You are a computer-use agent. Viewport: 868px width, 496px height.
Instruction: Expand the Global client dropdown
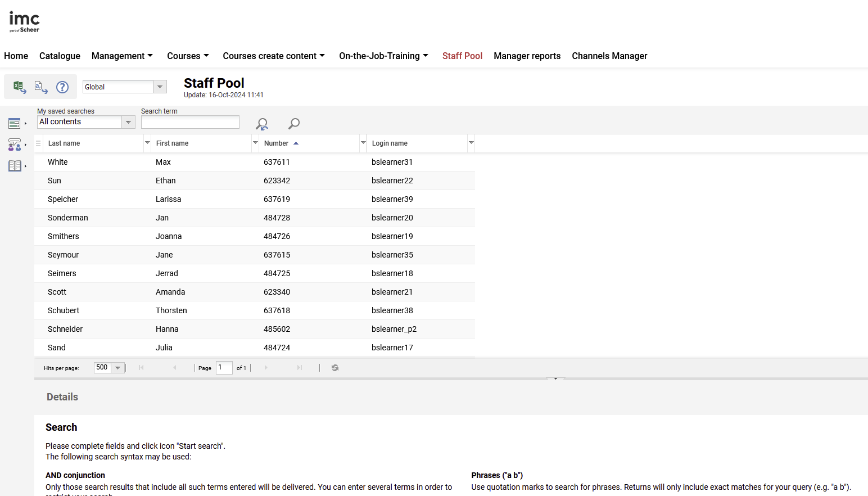point(160,87)
